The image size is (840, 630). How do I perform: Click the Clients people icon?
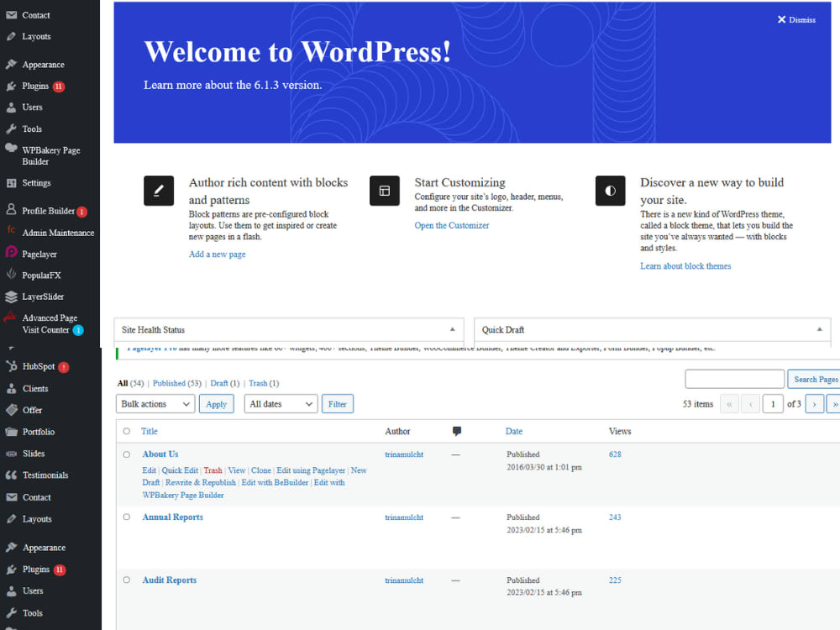[11, 389]
